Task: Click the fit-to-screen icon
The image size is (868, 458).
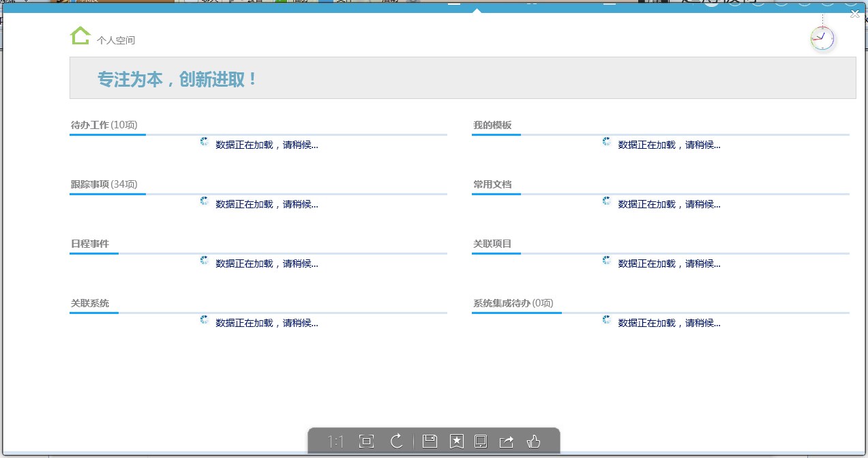Action: click(366, 442)
